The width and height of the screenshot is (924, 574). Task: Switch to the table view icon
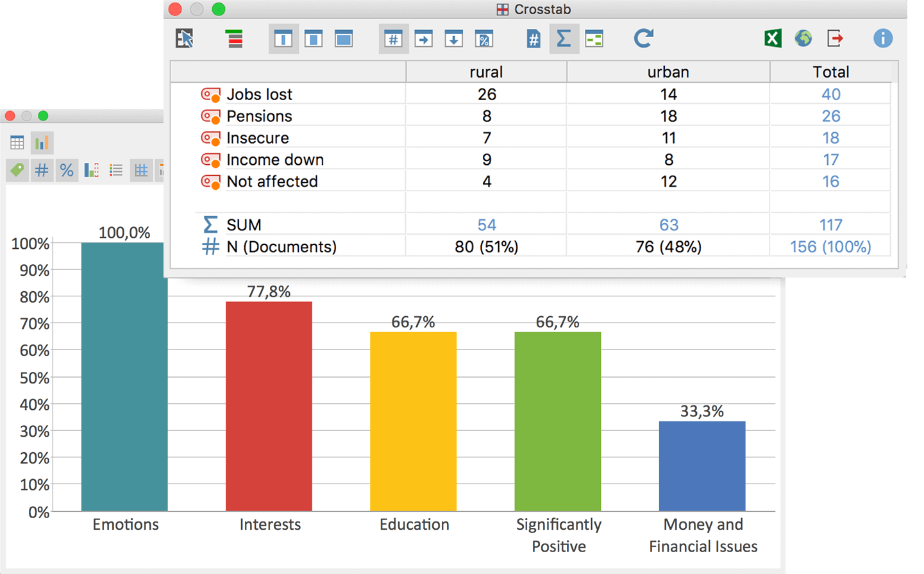pos(17,143)
